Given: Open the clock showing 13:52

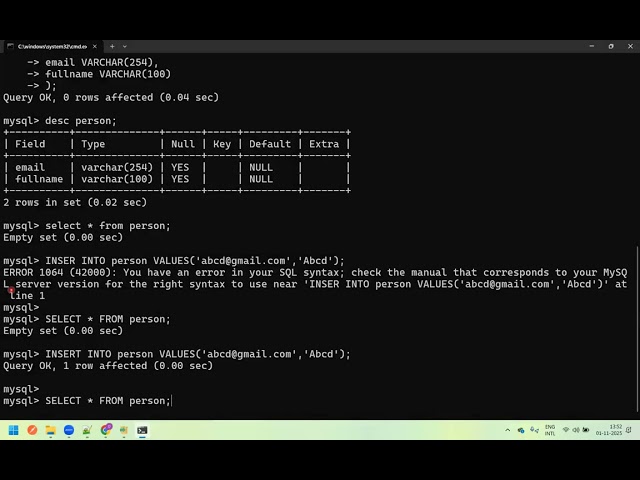Looking at the screenshot, I should pos(609,430).
